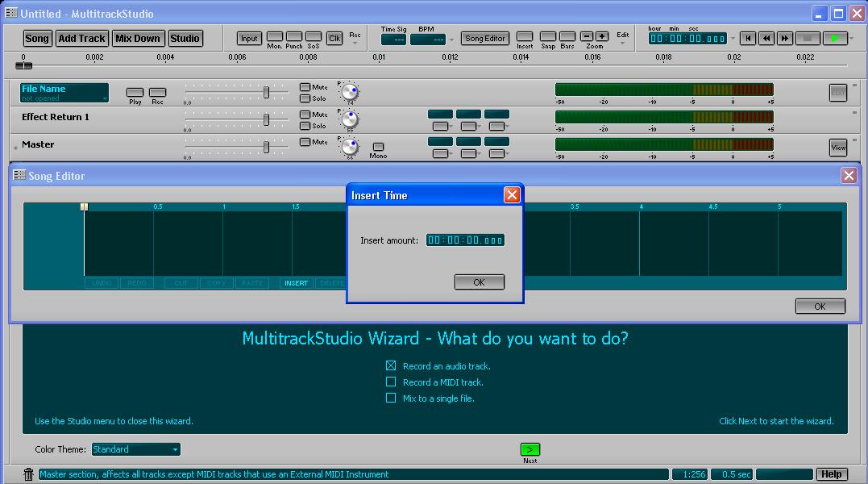The width and height of the screenshot is (868, 484).
Task: Click the Master volume fader
Action: (266, 146)
